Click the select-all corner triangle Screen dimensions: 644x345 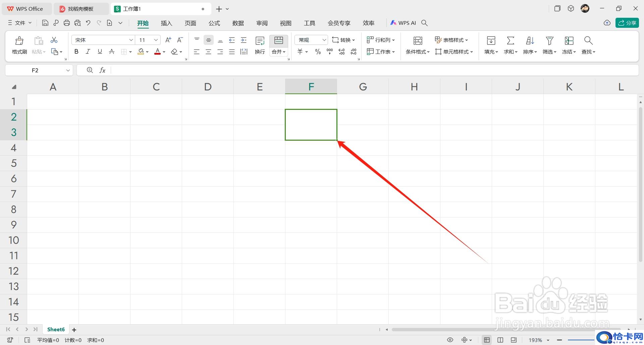(14, 87)
